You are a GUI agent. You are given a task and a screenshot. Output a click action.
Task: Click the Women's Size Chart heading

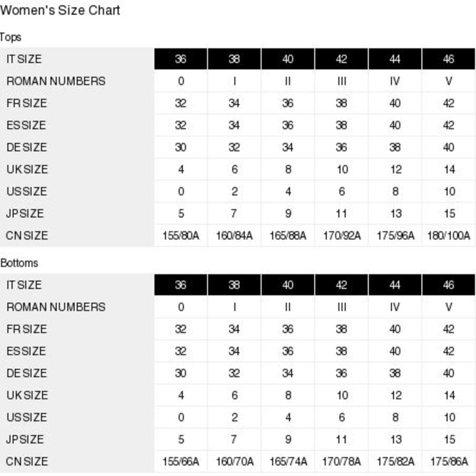tap(60, 10)
